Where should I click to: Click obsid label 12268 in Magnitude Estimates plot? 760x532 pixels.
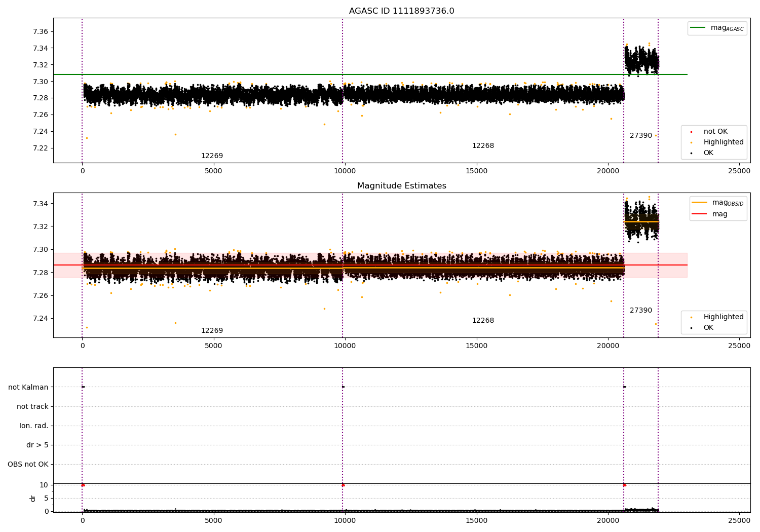pyautogui.click(x=483, y=321)
